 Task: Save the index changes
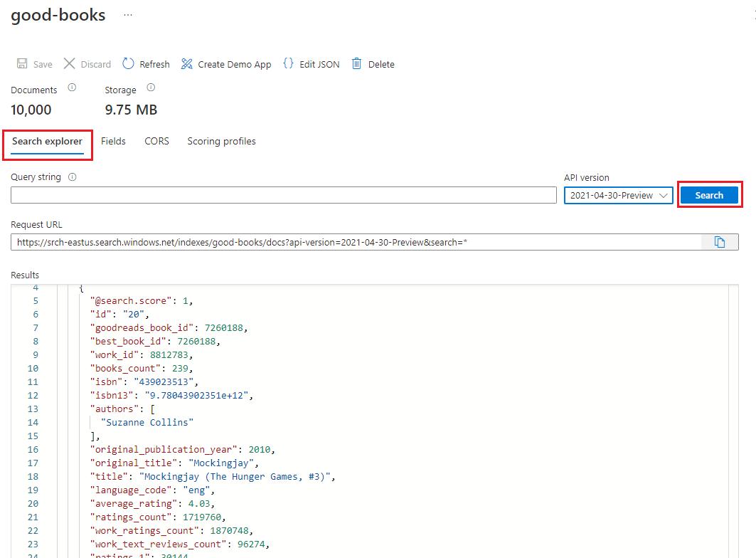[34, 64]
